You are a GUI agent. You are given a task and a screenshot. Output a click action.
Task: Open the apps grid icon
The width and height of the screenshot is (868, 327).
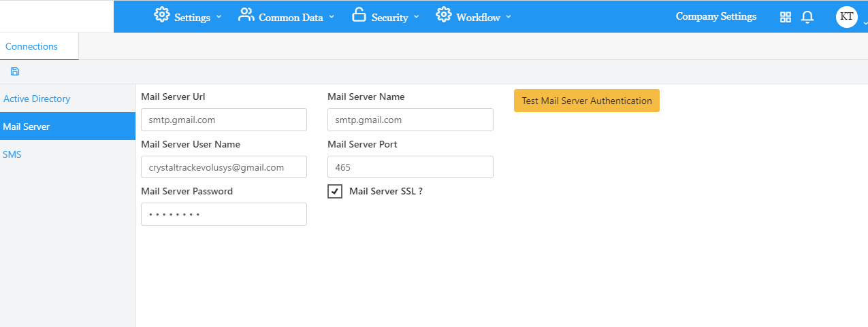785,17
